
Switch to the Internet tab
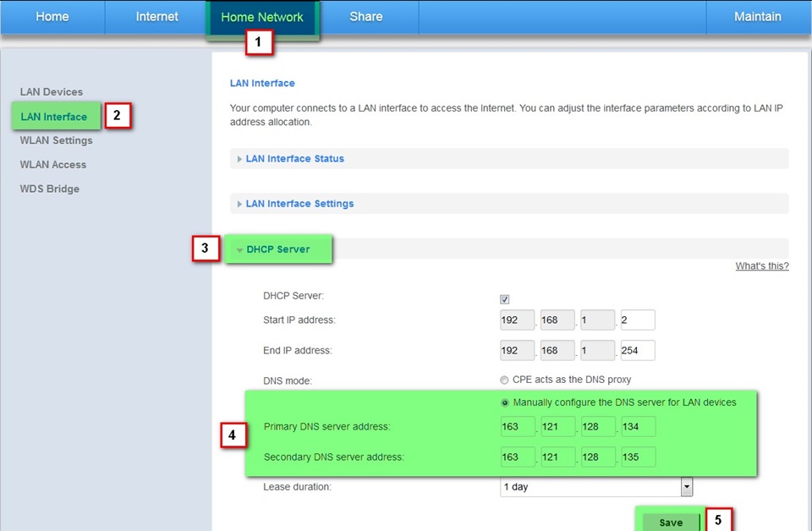157,17
